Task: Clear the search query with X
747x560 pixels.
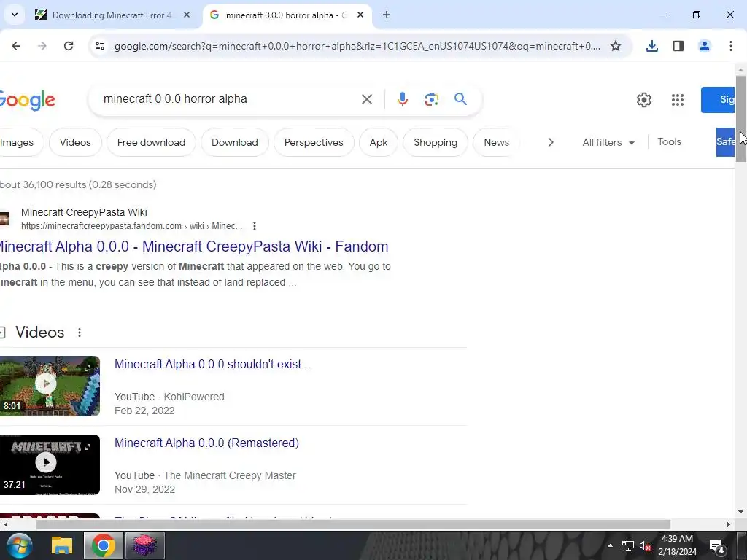Action: (367, 99)
